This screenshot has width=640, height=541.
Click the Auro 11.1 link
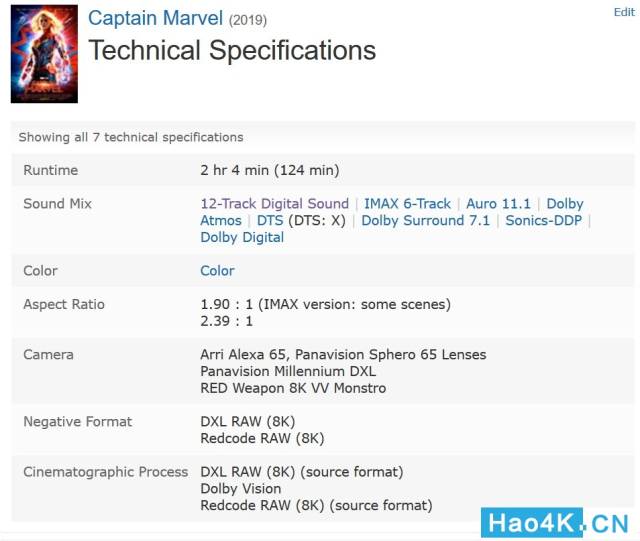(498, 204)
